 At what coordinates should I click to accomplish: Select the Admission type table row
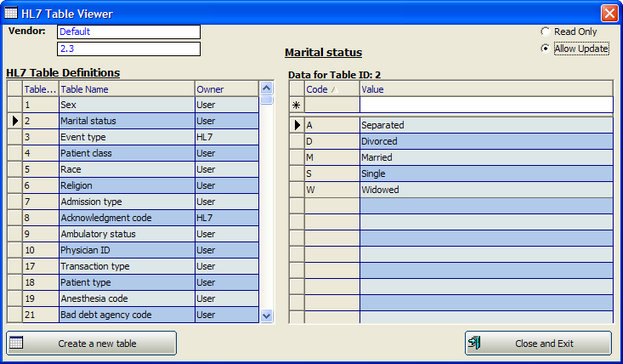tap(133, 202)
